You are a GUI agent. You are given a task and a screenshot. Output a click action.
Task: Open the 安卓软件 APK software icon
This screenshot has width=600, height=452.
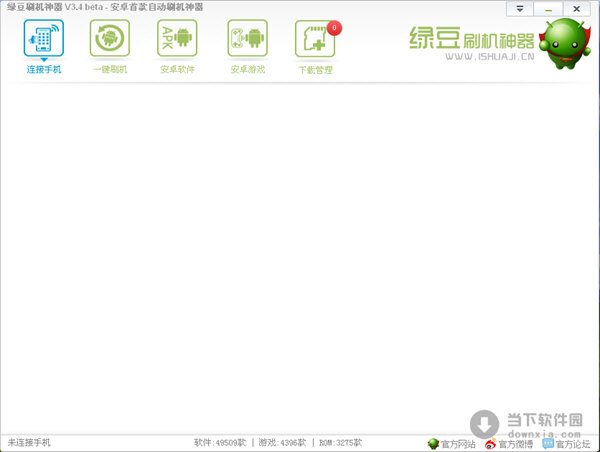coord(177,38)
